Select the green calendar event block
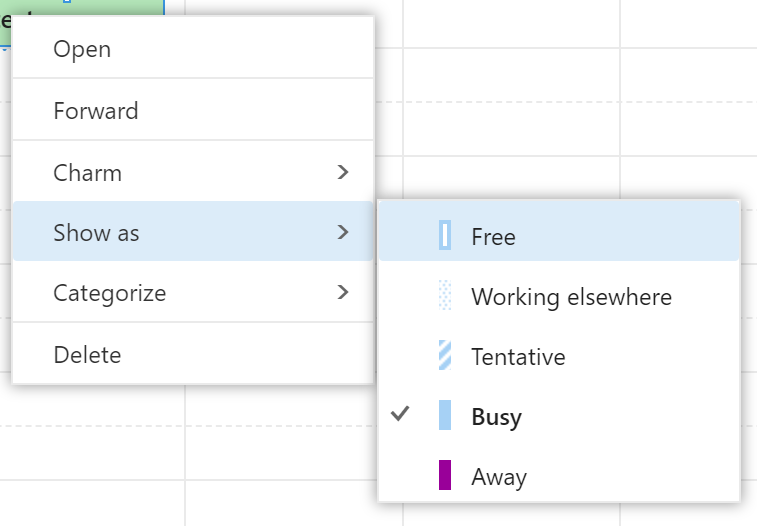Screen dimensions: 757x526 click(82, 7)
